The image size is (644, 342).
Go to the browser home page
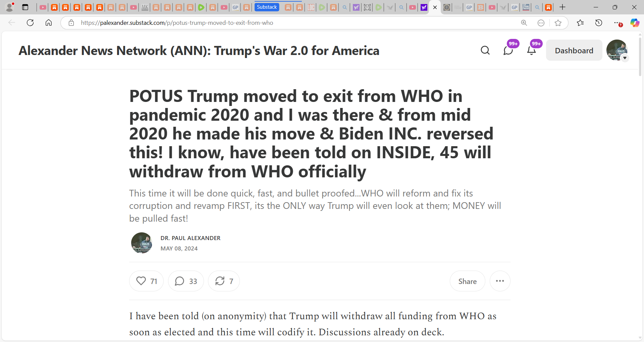click(49, 23)
